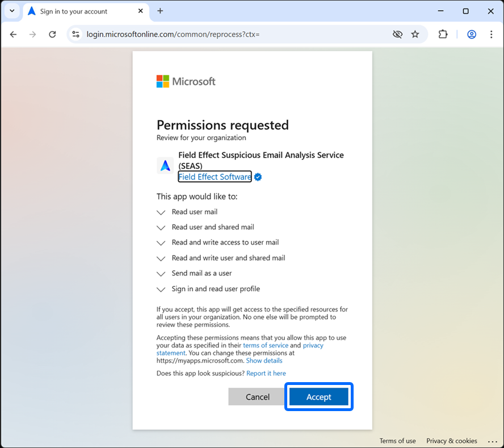Click 'Review for your organization' text

click(x=201, y=137)
